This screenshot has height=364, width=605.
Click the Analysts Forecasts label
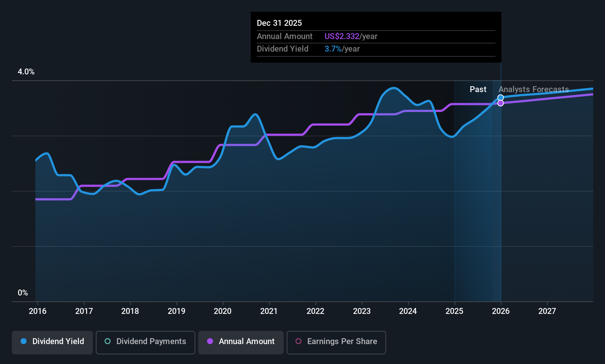(x=534, y=89)
